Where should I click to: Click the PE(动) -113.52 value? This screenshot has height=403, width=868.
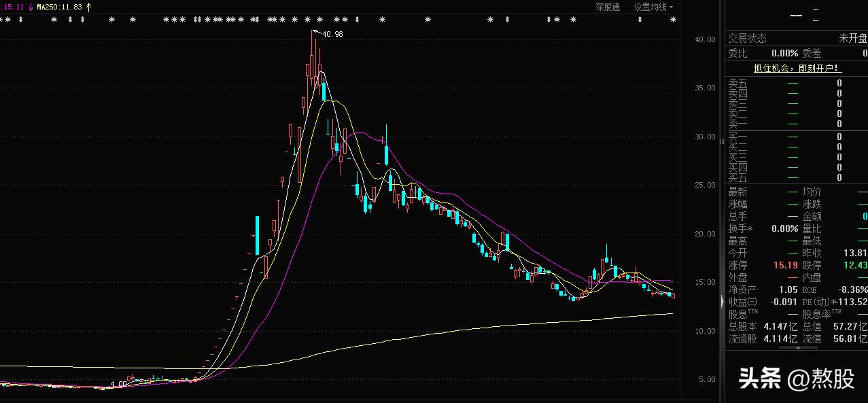pos(851,302)
